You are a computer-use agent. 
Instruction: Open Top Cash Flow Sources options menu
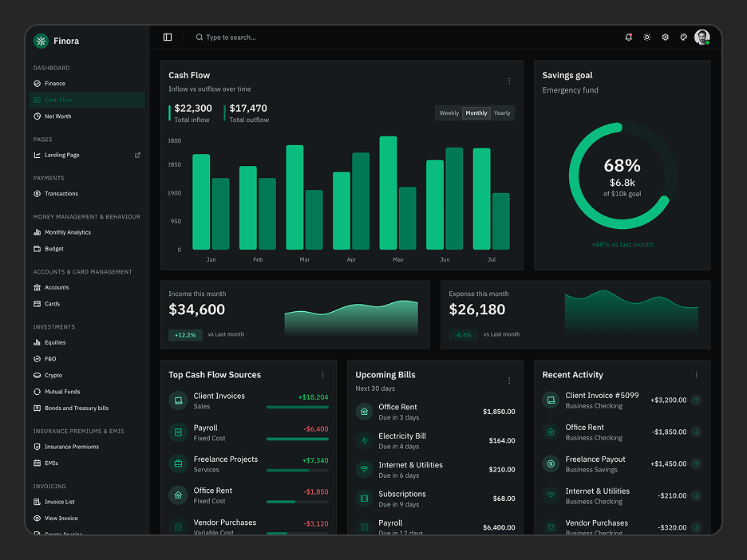(x=322, y=375)
